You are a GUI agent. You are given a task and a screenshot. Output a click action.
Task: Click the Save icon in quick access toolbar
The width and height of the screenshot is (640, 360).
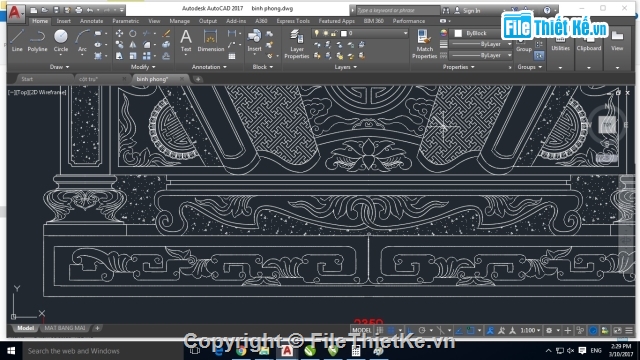click(56, 10)
